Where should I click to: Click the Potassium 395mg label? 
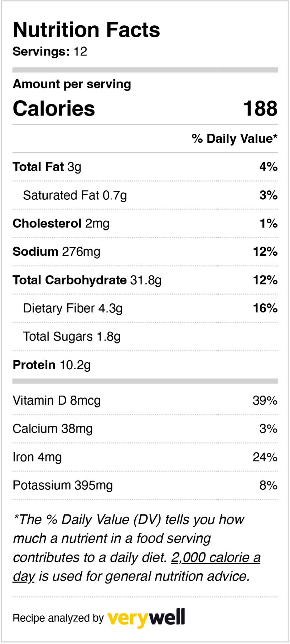click(63, 486)
